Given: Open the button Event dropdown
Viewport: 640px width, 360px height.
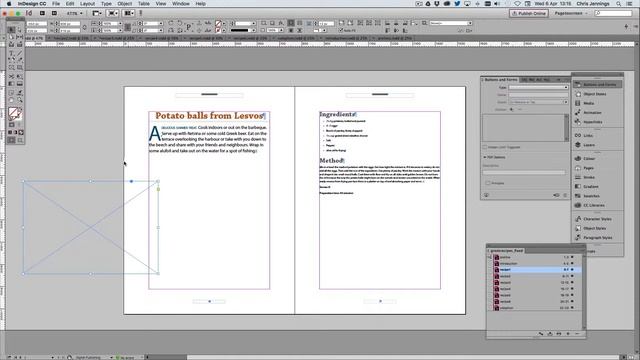Looking at the screenshot, I should tap(538, 102).
